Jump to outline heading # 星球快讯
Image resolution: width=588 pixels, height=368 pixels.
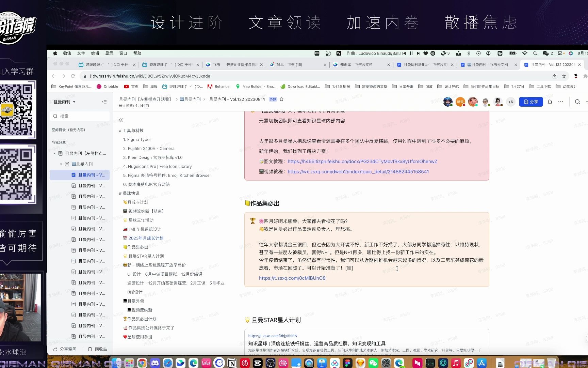(x=129, y=193)
